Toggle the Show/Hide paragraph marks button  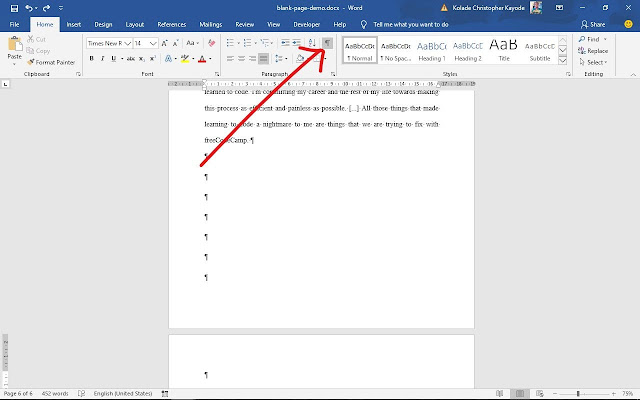tap(327, 43)
